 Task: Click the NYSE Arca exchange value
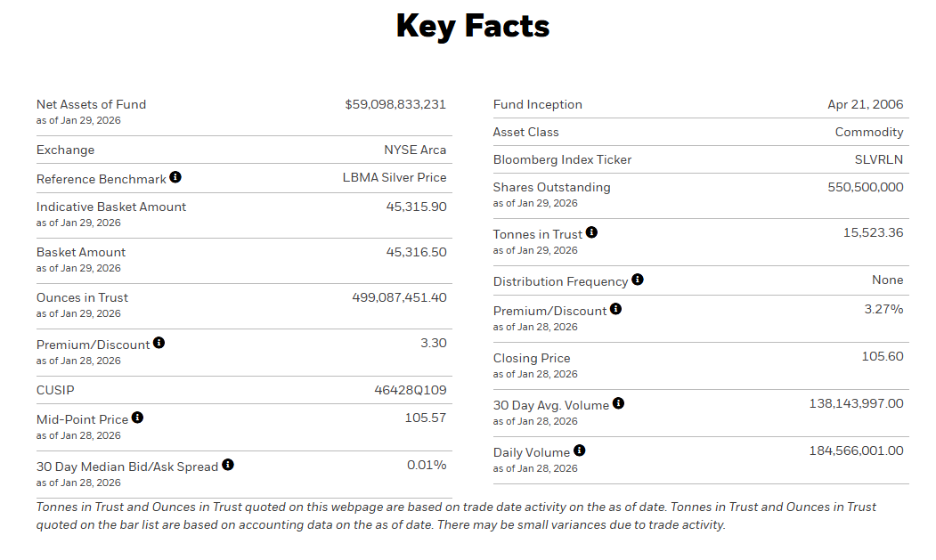click(415, 150)
